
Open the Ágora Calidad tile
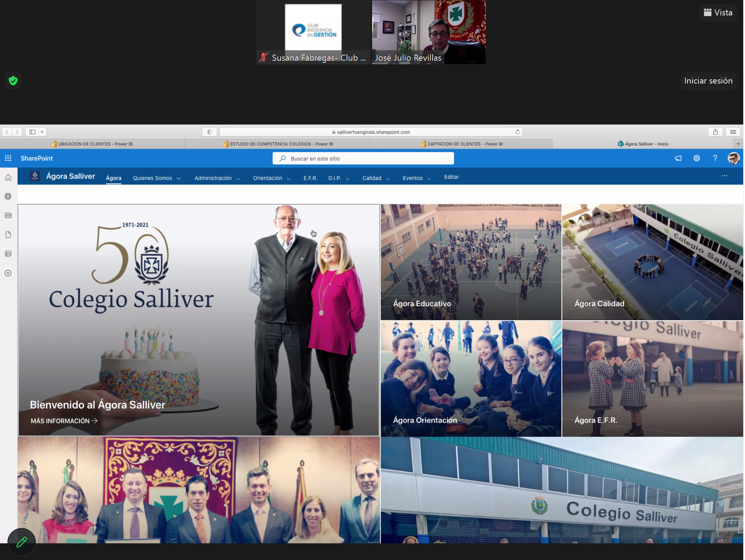pyautogui.click(x=653, y=262)
